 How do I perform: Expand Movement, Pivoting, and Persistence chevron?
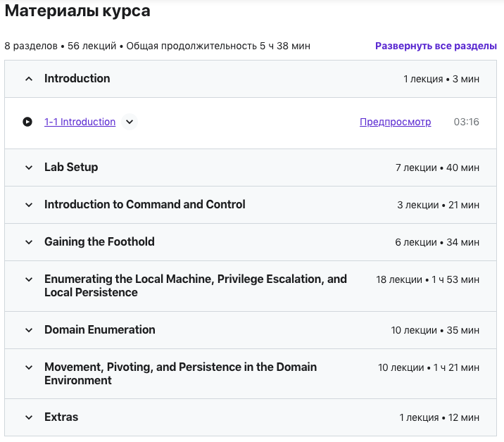(x=29, y=367)
